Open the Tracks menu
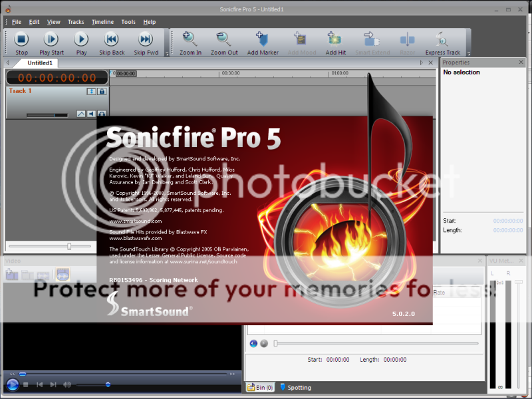The image size is (532, 399). (x=76, y=21)
